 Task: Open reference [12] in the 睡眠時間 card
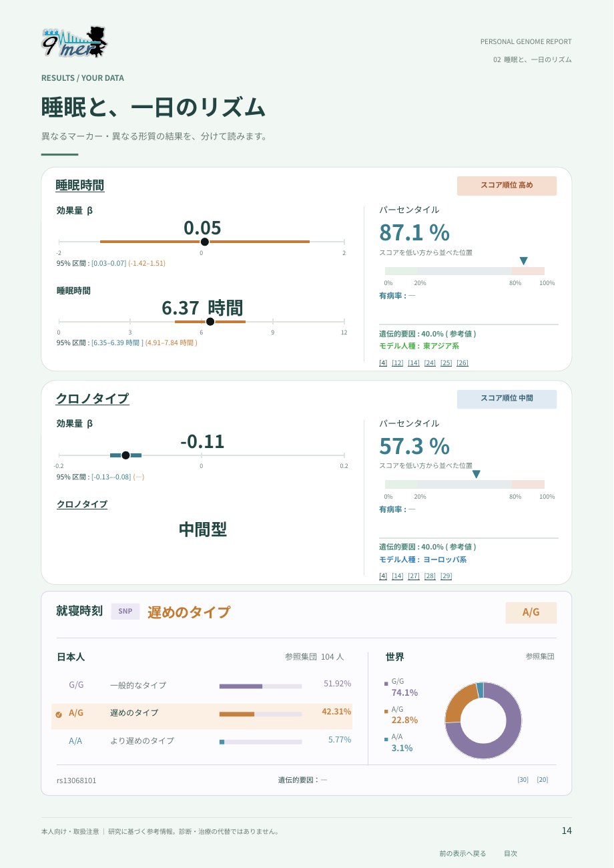point(398,363)
